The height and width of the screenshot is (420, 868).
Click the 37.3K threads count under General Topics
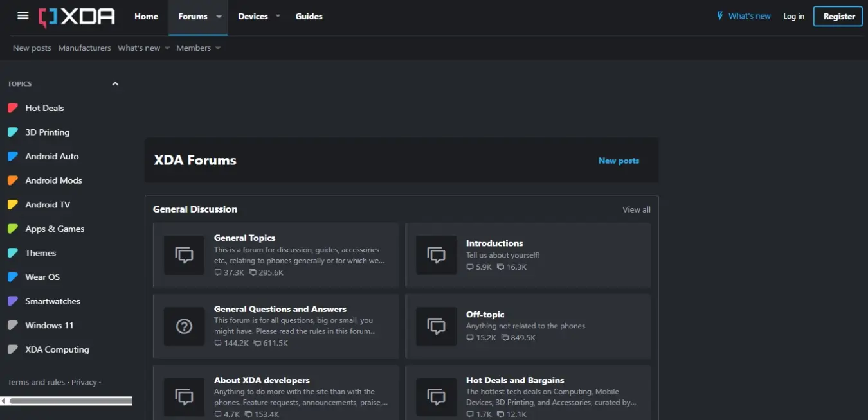(234, 273)
